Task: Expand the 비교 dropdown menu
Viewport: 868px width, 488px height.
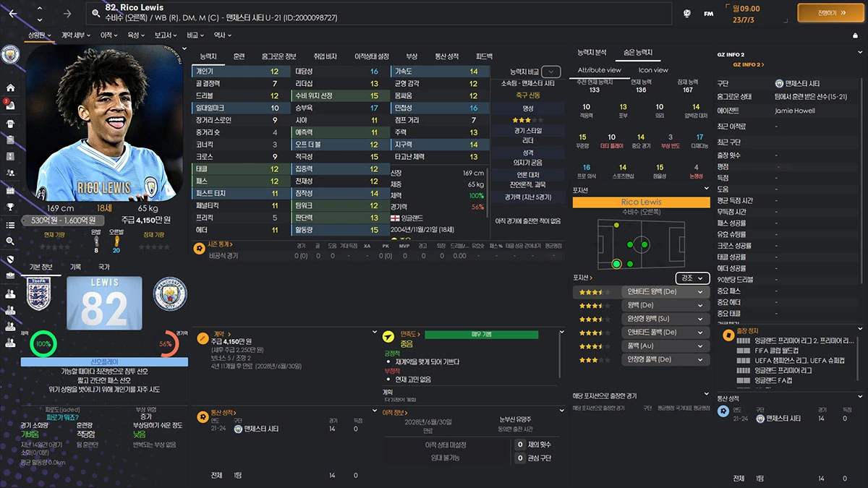Action: [195, 35]
